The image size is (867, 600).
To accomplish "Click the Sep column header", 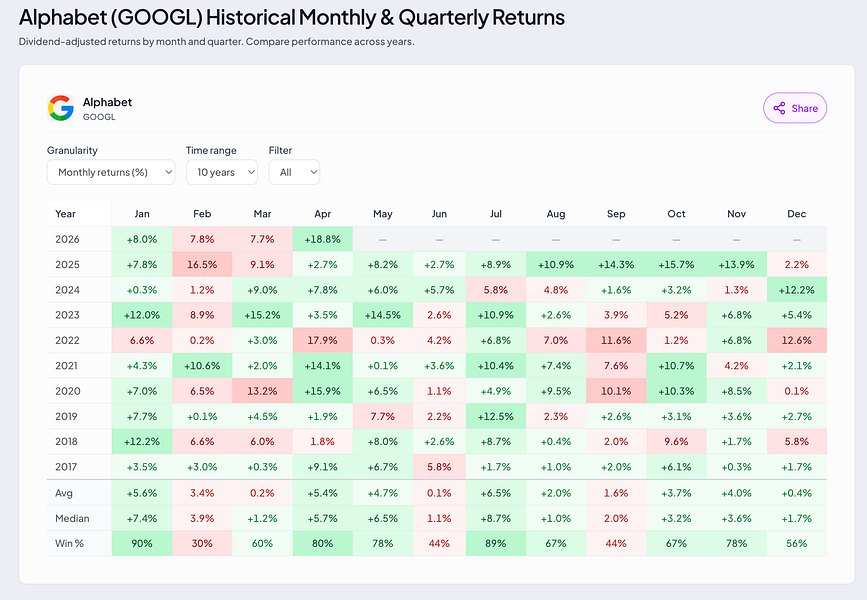I will coord(617,214).
